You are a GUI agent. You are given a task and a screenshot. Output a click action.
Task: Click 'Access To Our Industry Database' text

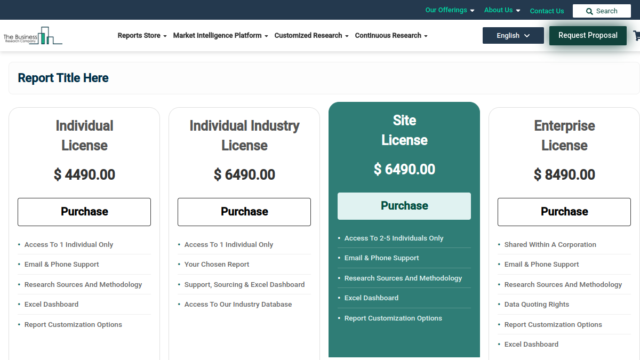(x=238, y=304)
